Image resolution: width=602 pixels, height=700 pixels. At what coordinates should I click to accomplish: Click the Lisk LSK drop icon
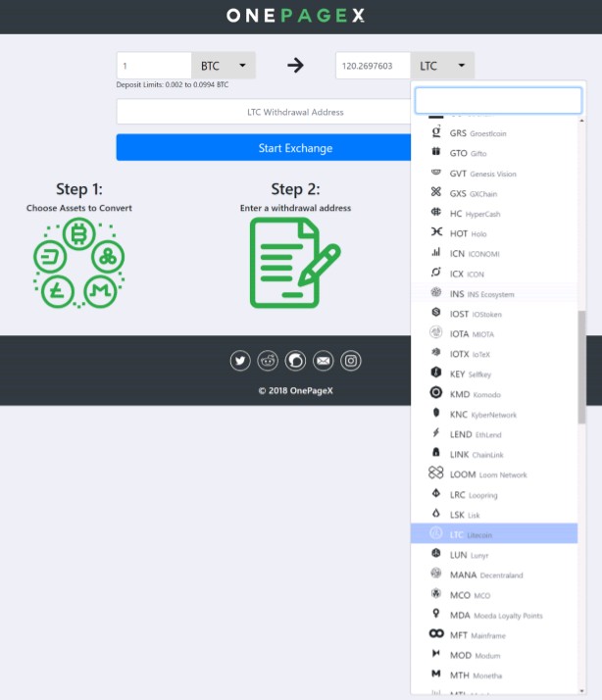coord(436,513)
